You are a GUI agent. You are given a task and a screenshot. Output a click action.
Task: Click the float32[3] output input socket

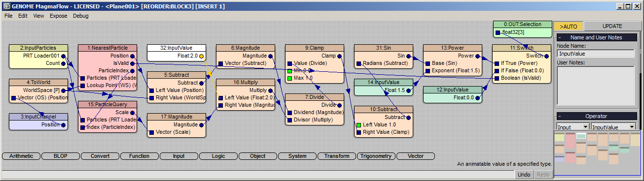point(498,32)
